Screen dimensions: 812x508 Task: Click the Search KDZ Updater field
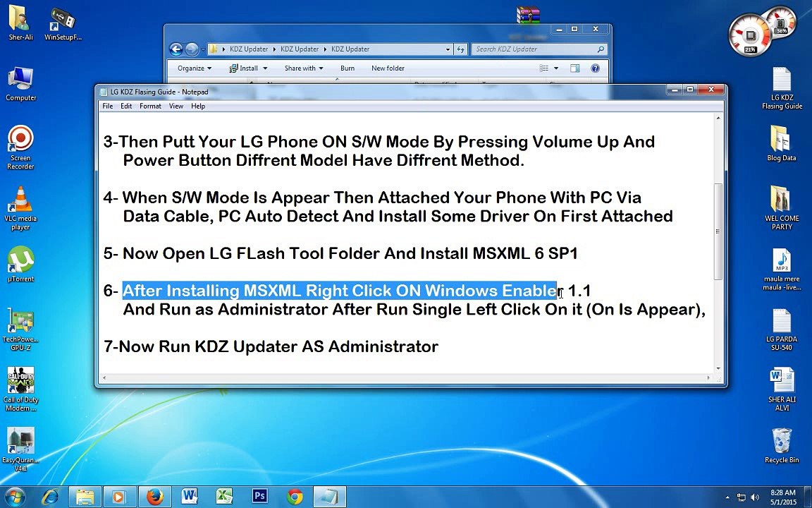(x=539, y=49)
